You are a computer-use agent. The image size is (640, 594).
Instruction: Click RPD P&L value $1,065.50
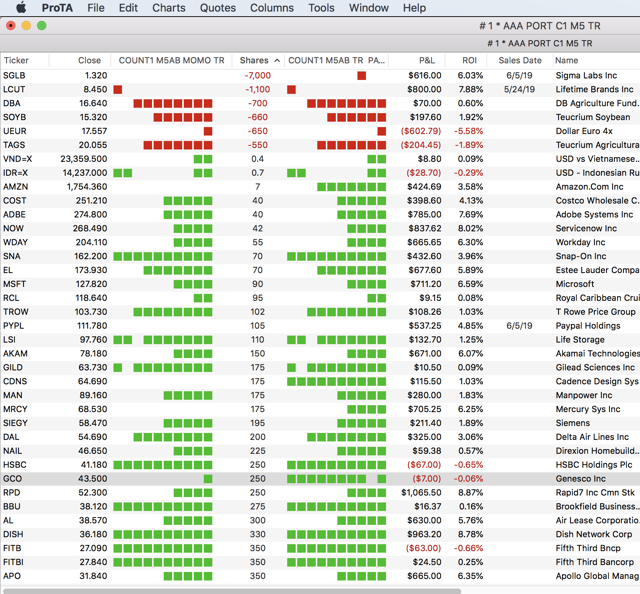click(x=422, y=492)
